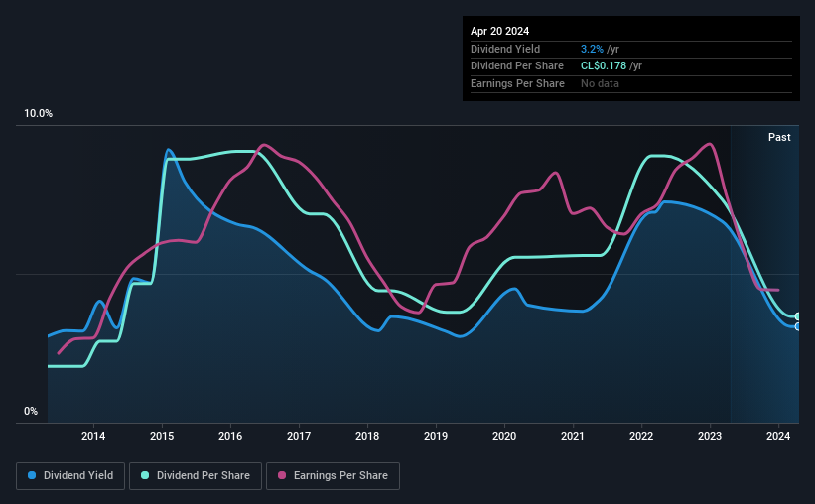The height and width of the screenshot is (504, 815).
Task: Click the 2022 x-axis label
Action: click(x=641, y=436)
